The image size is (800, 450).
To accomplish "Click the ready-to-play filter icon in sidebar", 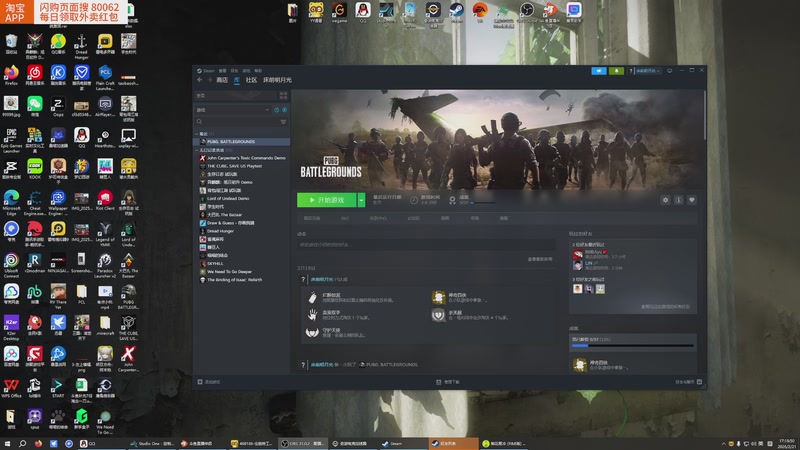I will pos(285,110).
